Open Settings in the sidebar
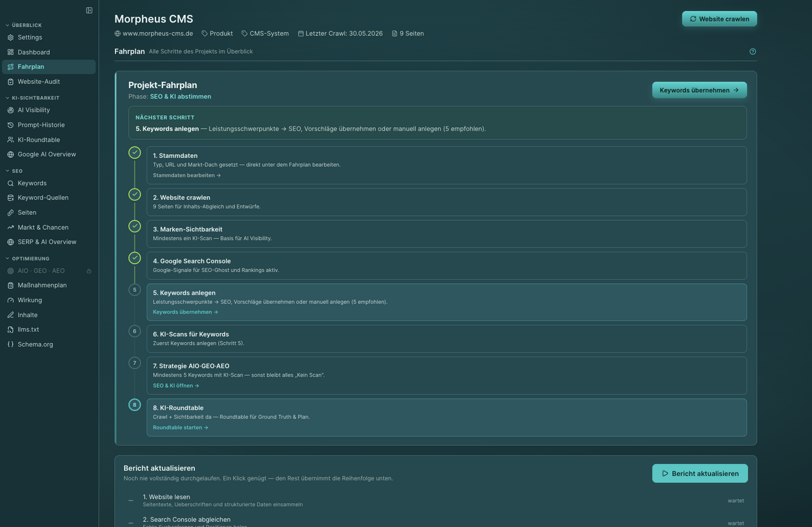The width and height of the screenshot is (812, 527). tap(49, 37)
